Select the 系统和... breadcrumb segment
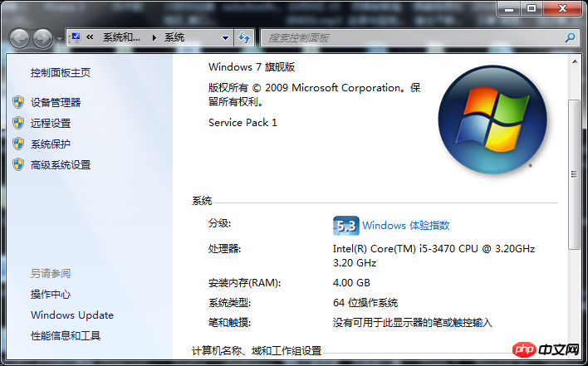Image resolution: width=588 pixels, height=366 pixels. click(121, 37)
